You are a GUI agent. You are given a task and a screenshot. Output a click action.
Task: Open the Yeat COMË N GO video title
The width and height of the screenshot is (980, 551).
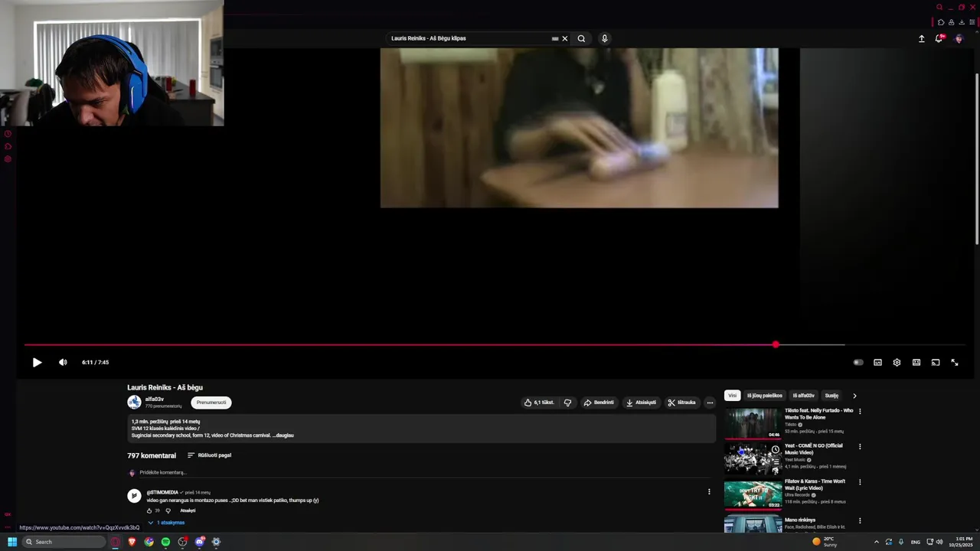pos(814,449)
